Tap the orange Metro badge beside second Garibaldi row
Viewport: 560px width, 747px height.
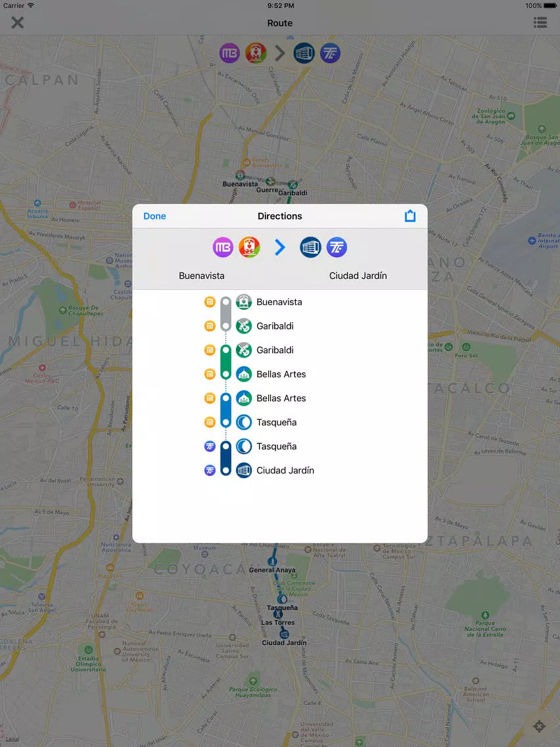point(210,350)
